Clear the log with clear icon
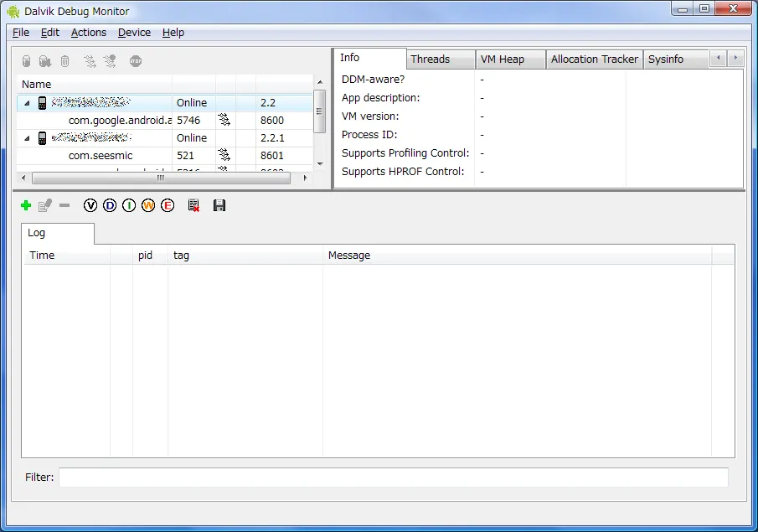 [193, 205]
